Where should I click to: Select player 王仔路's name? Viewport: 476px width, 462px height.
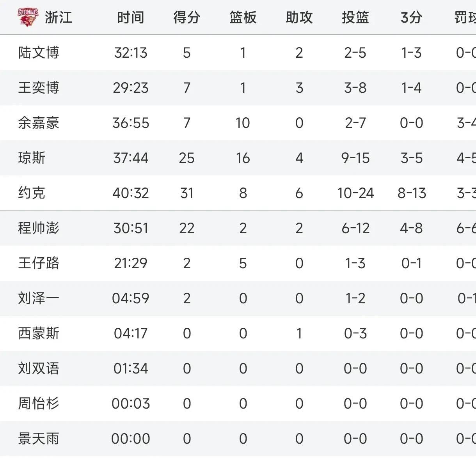[39, 263]
